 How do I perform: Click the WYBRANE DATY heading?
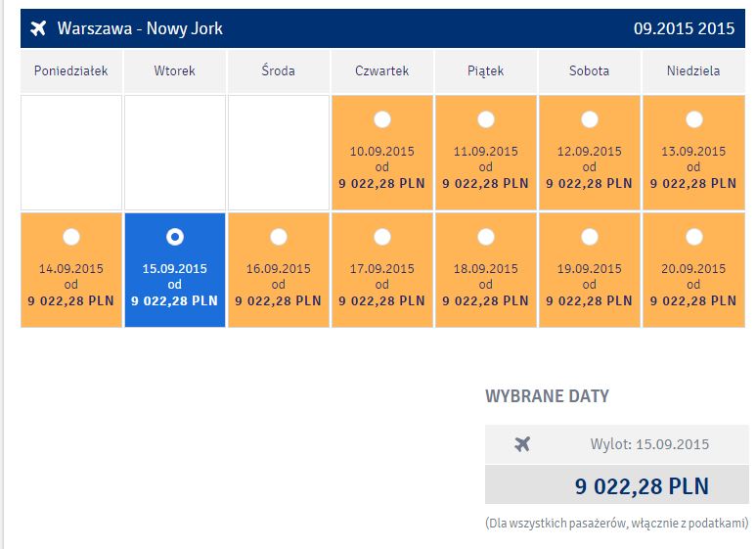click(x=548, y=396)
